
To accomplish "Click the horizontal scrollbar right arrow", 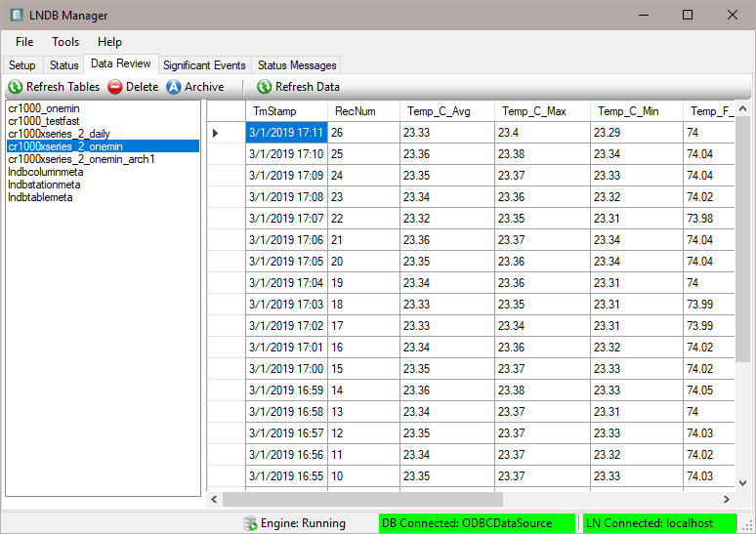I will pos(726,499).
